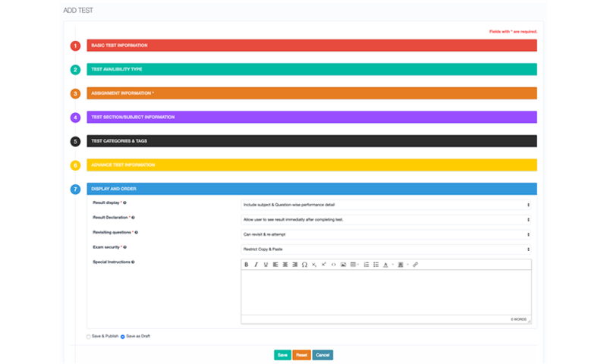Expand Basic Test Information section

(312, 45)
